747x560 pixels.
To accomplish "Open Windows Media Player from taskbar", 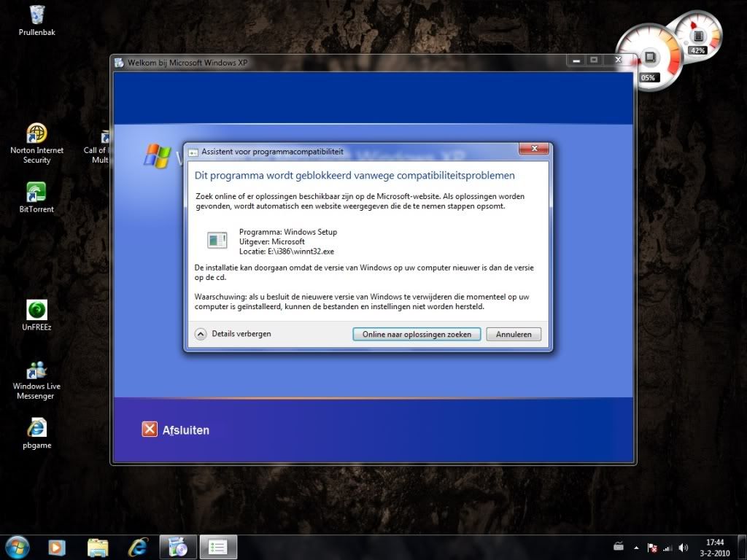I will [x=55, y=548].
